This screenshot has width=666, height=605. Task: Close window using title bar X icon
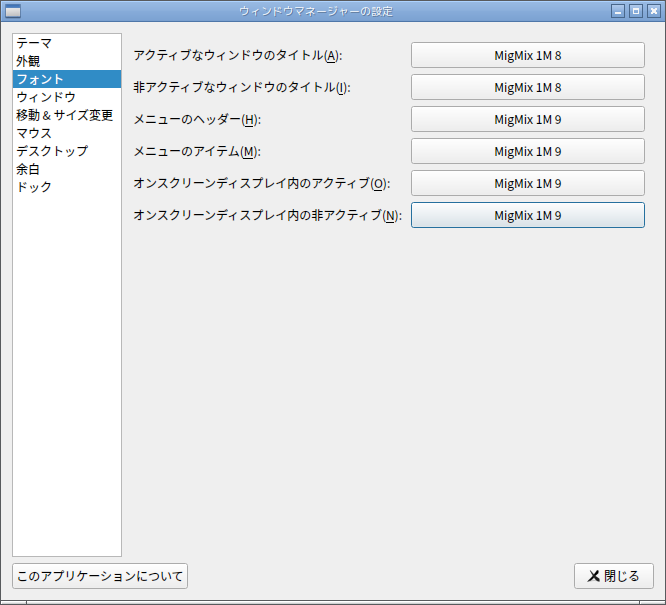point(654,11)
